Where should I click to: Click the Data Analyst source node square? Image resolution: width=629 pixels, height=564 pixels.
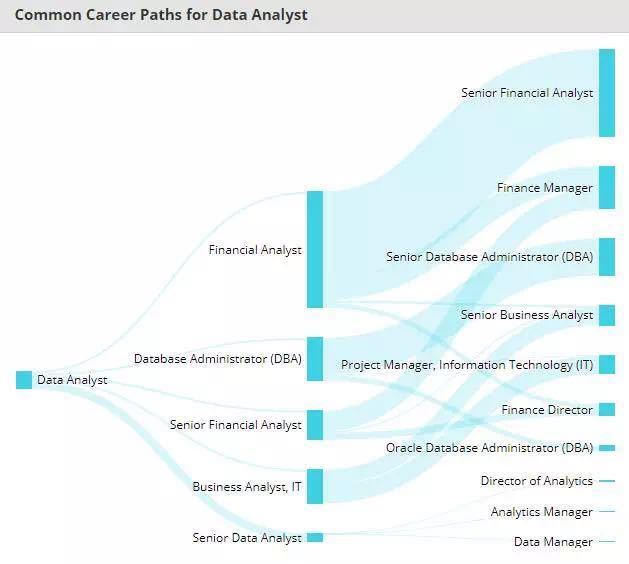(24, 380)
